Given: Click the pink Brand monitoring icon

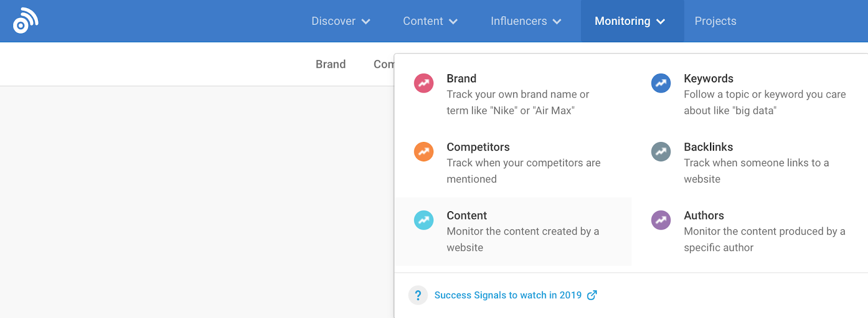Looking at the screenshot, I should (x=424, y=83).
